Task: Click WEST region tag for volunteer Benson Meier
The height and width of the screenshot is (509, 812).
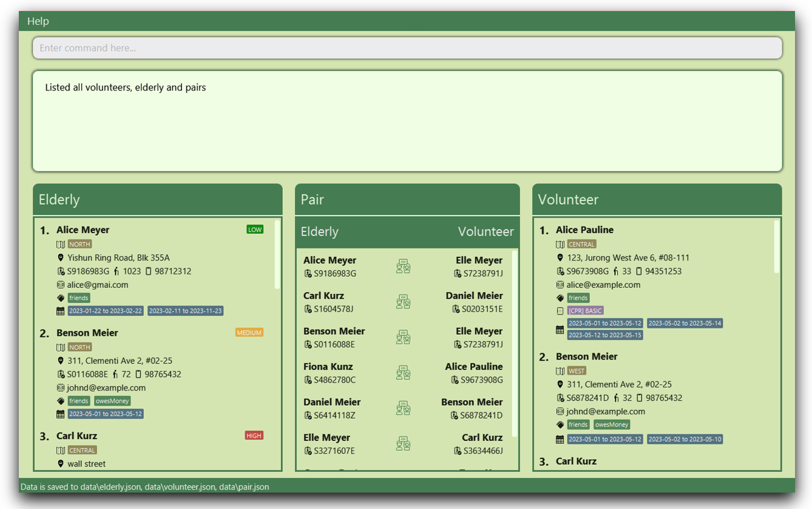Action: coord(577,371)
